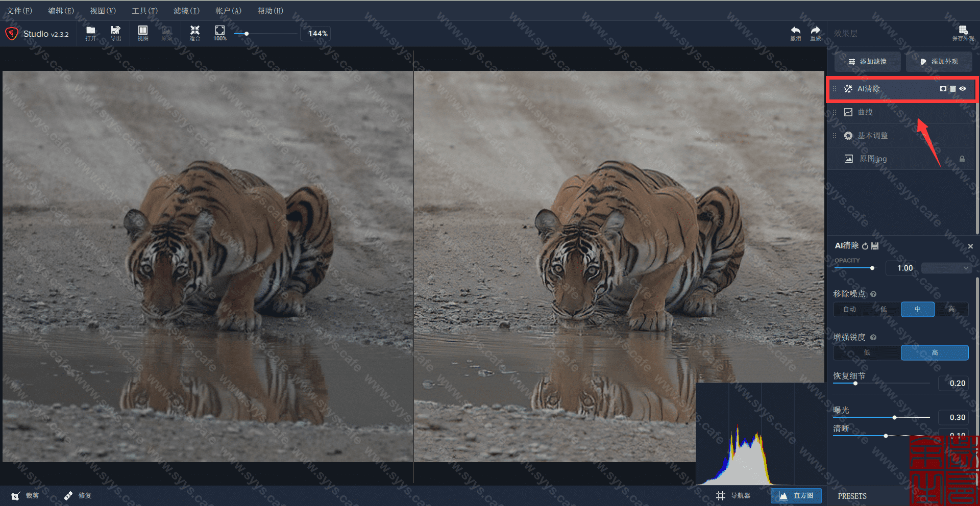Click the split 视图 (View) icon
The height and width of the screenshot is (506, 980).
point(143,33)
